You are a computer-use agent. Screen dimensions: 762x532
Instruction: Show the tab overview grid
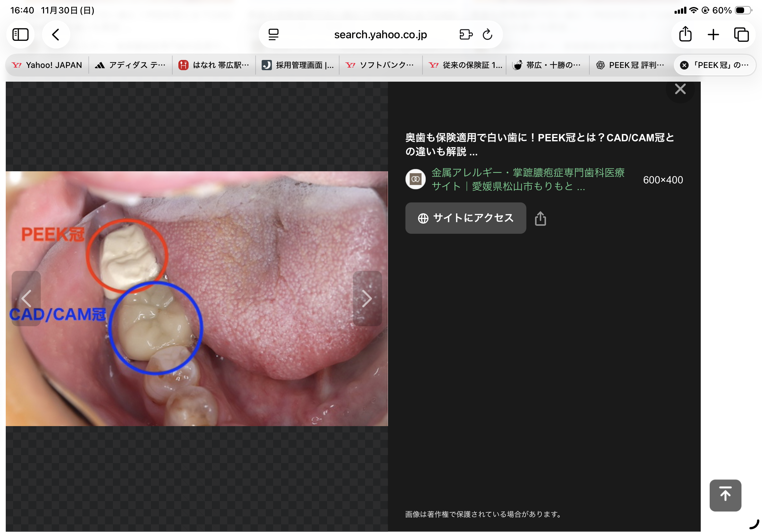tap(741, 34)
